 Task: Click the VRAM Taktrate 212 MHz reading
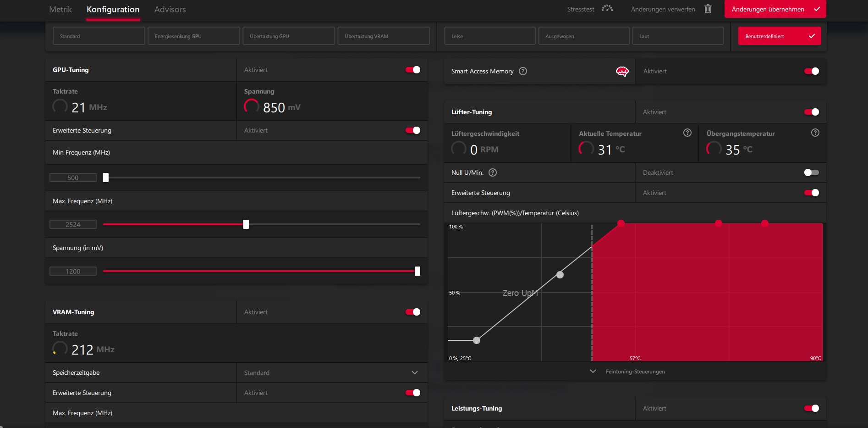pos(93,350)
